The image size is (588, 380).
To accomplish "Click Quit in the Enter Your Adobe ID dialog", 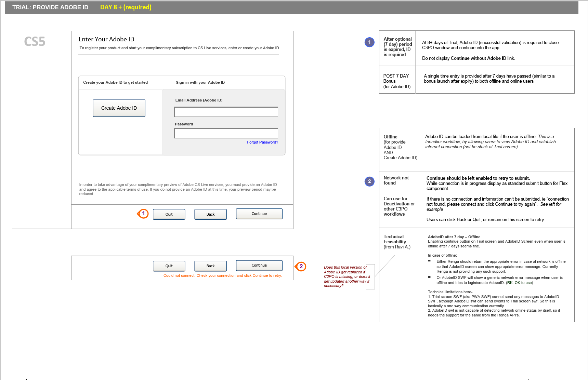I will [169, 214].
